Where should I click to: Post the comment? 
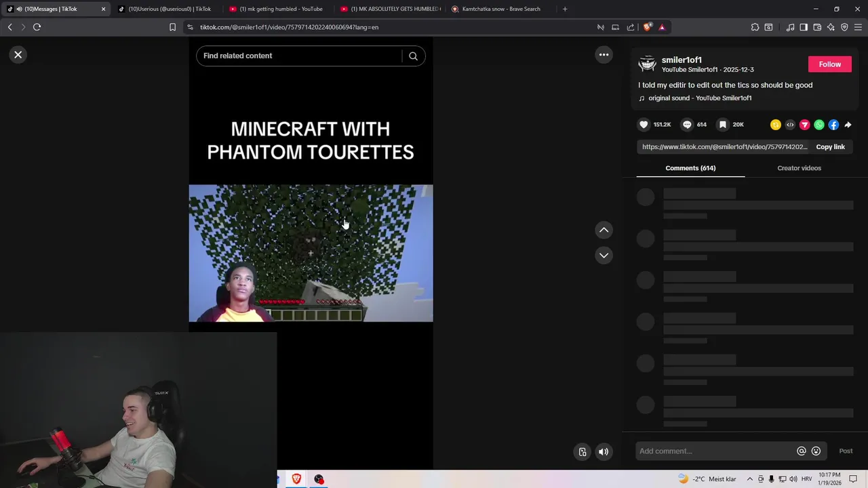pos(846,451)
